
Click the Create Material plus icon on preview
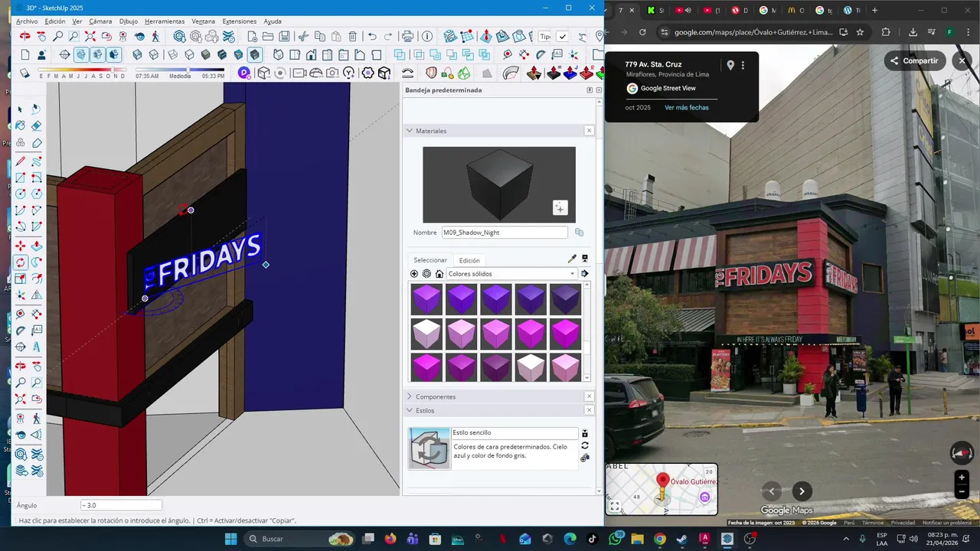560,207
